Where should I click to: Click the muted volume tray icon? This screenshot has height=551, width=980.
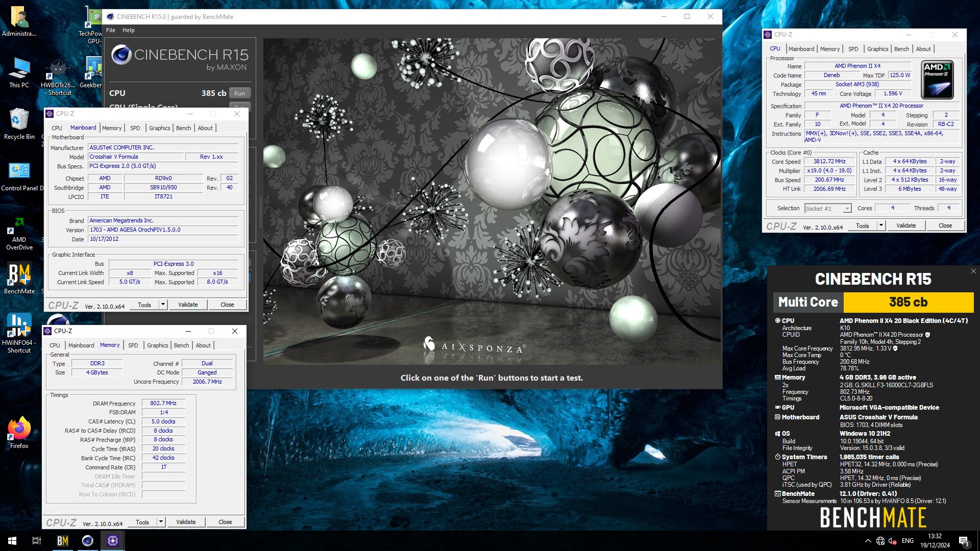893,541
